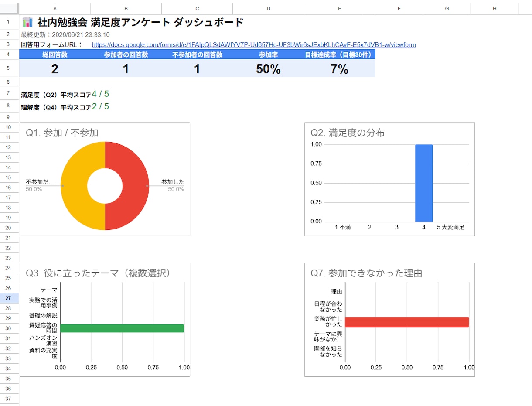Click the Q1. 参加 / 不参加 chart title

pyautogui.click(x=62, y=133)
